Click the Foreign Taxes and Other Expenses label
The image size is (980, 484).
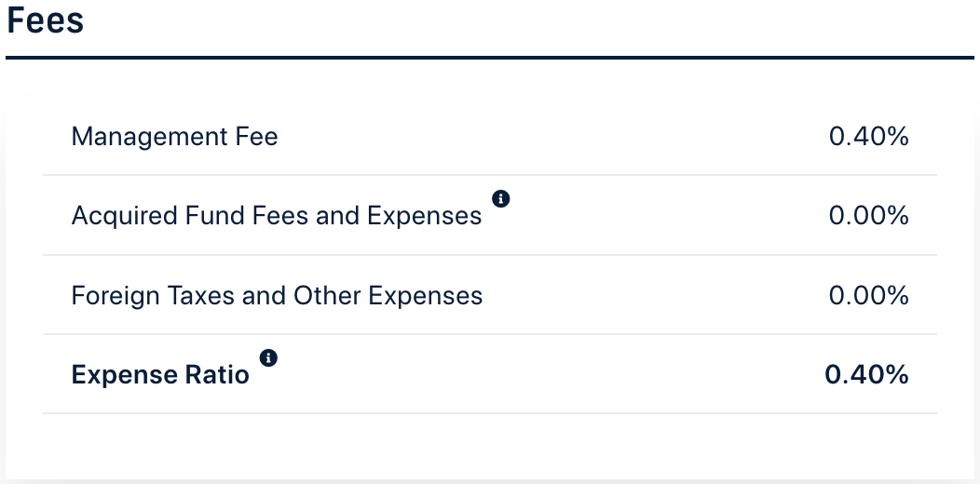click(x=277, y=296)
